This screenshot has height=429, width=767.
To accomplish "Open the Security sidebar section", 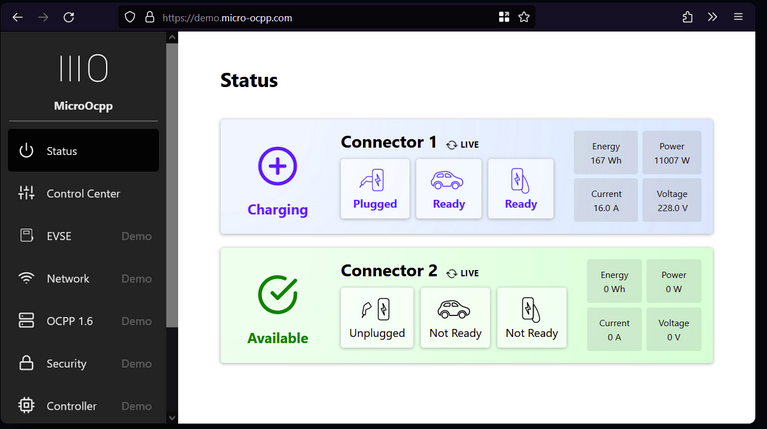I will click(83, 364).
